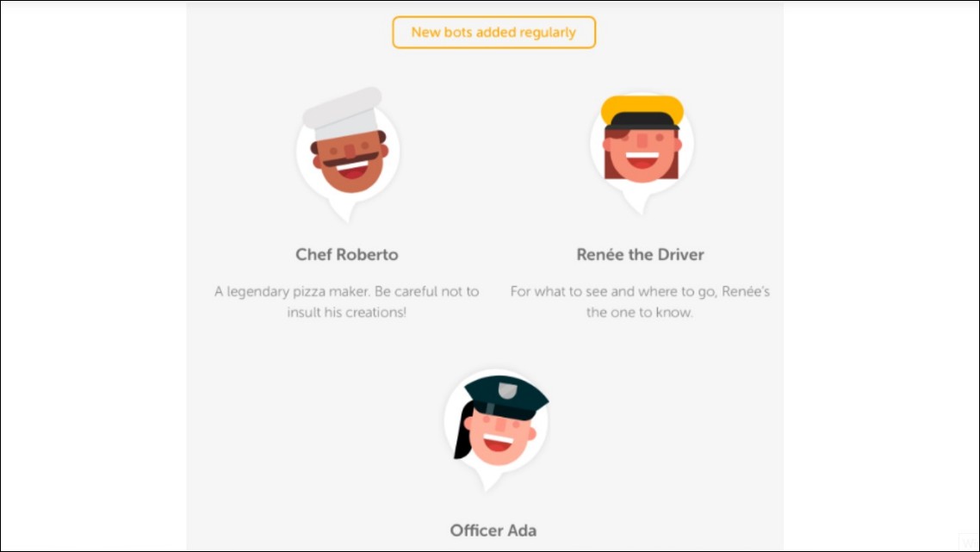Screen dimensions: 980x552
Task: Click Renée's yellow and black driver cap
Action: tap(642, 113)
